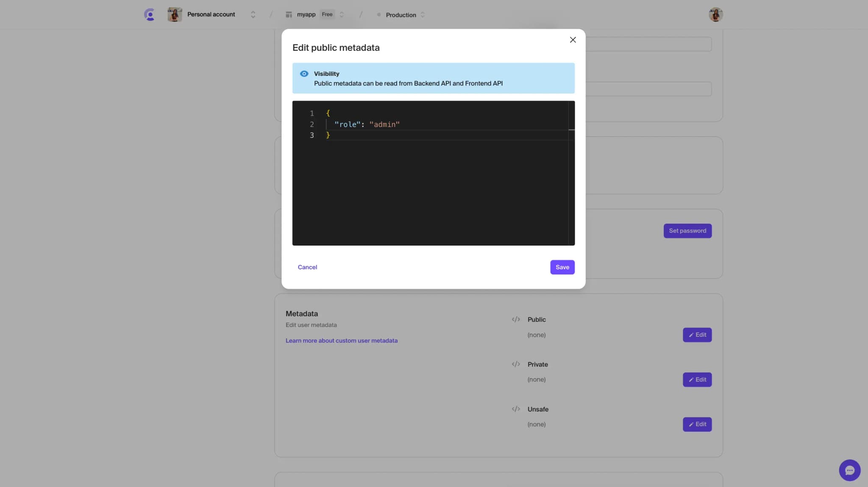This screenshot has width=868, height=487.
Task: Click Learn more about custom user metadata
Action: click(x=342, y=340)
